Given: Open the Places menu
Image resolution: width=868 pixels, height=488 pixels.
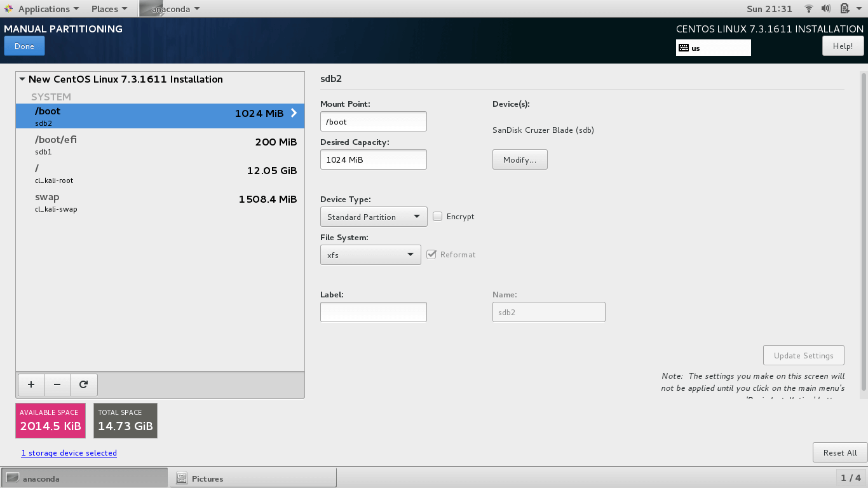Looking at the screenshot, I should tap(109, 9).
